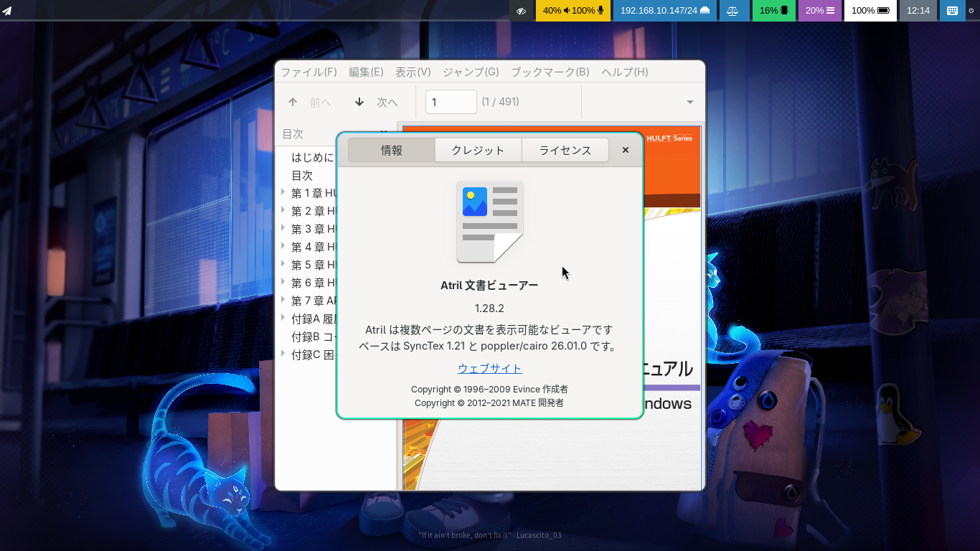This screenshot has width=980, height=551.
Task: Open the toolbar overflow dropdown arrow
Action: tap(690, 102)
